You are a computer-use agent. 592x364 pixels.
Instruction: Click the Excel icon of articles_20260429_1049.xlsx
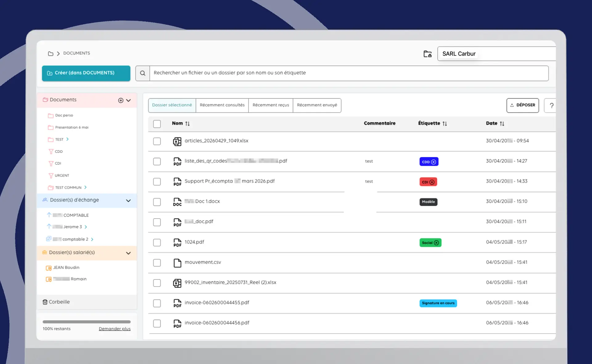pos(177,141)
